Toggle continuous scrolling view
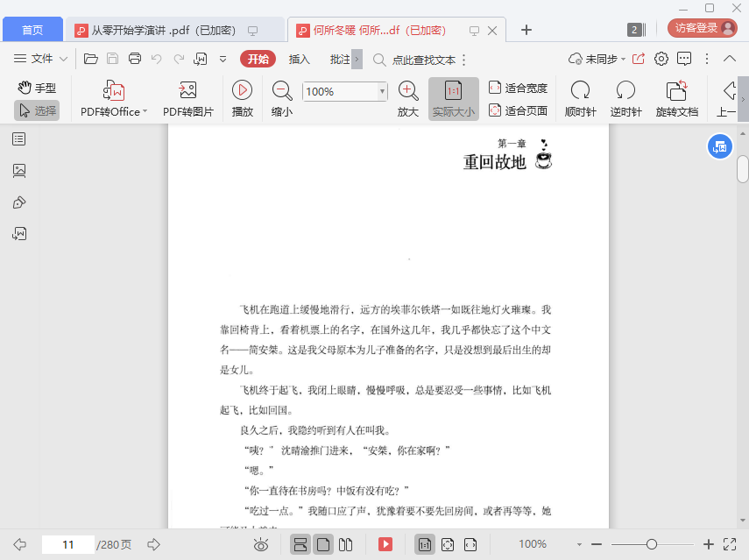 pyautogui.click(x=300, y=544)
